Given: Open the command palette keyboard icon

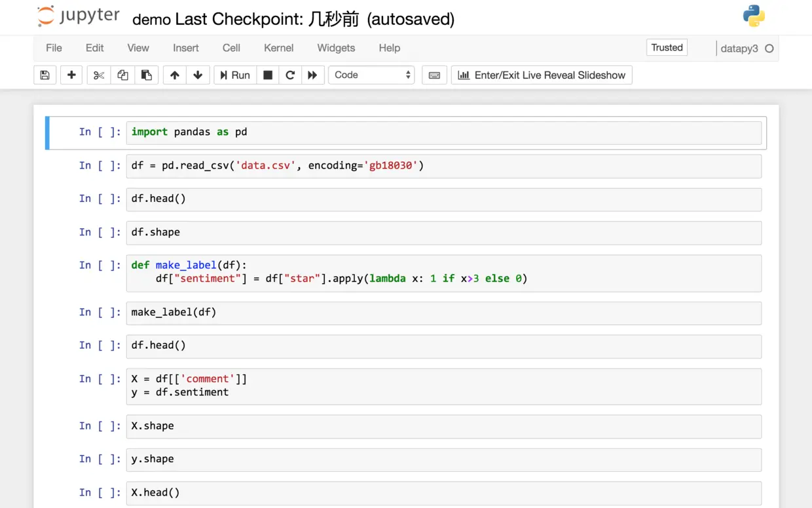Looking at the screenshot, I should (434, 75).
